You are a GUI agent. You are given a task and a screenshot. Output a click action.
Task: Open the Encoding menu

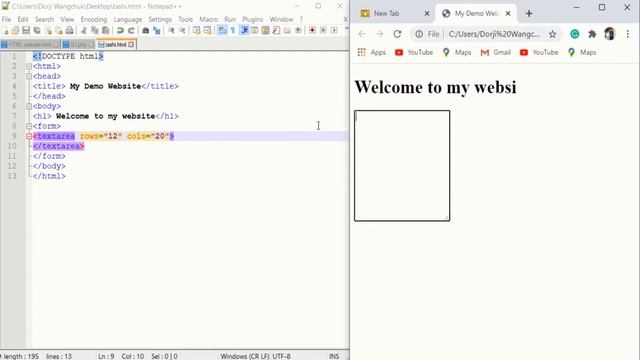point(94,20)
